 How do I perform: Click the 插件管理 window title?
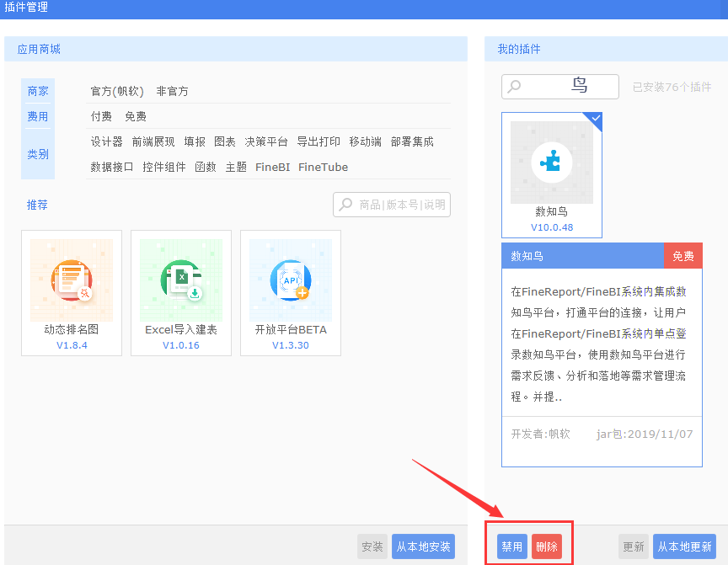pos(26,7)
